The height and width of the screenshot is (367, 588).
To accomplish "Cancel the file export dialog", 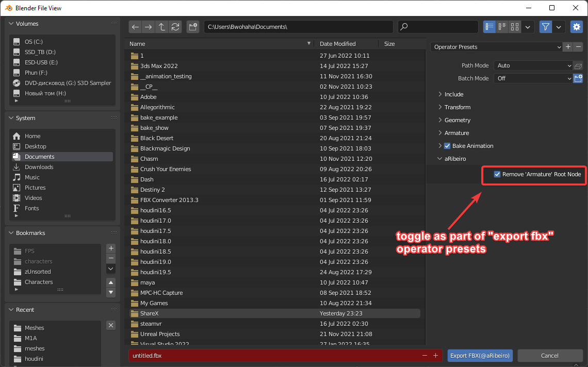I will 550,355.
